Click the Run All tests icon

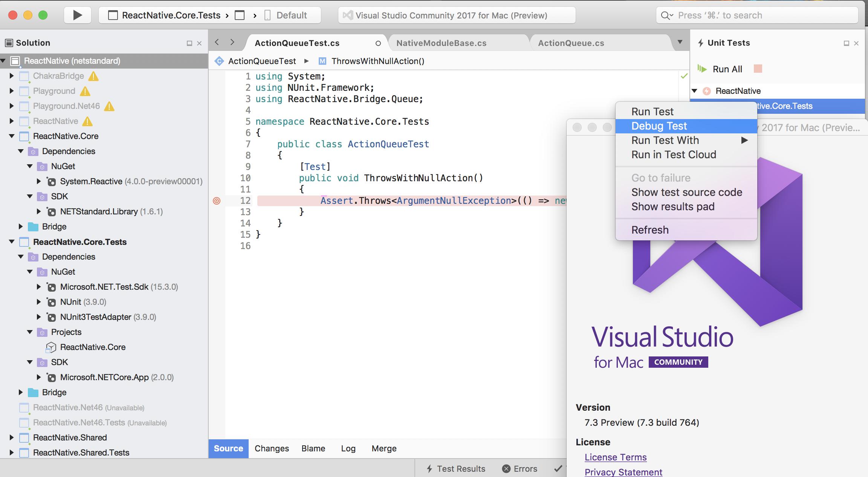tap(702, 69)
